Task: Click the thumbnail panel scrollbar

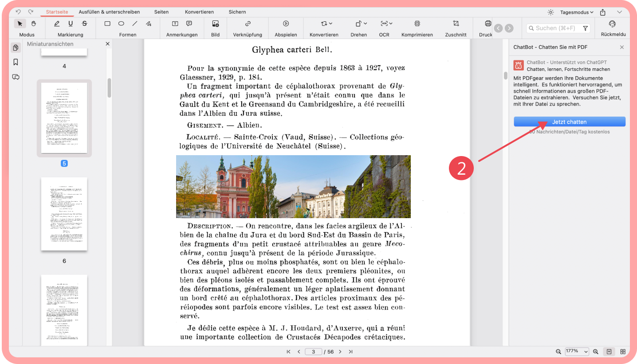Action: [x=109, y=88]
